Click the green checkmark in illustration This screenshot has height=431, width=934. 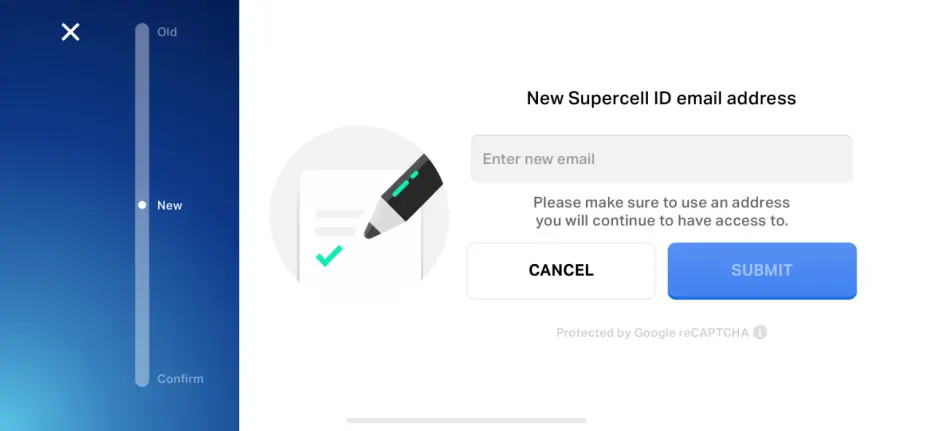(x=329, y=255)
